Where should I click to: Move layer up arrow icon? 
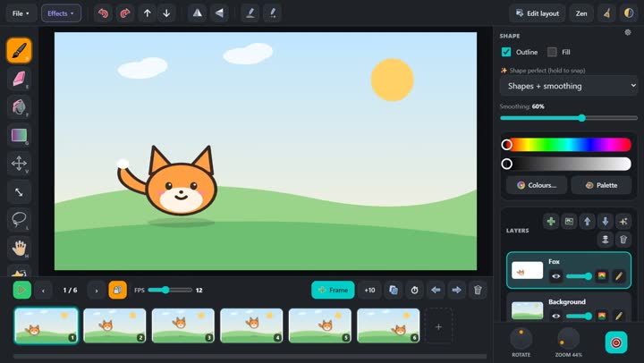588,222
